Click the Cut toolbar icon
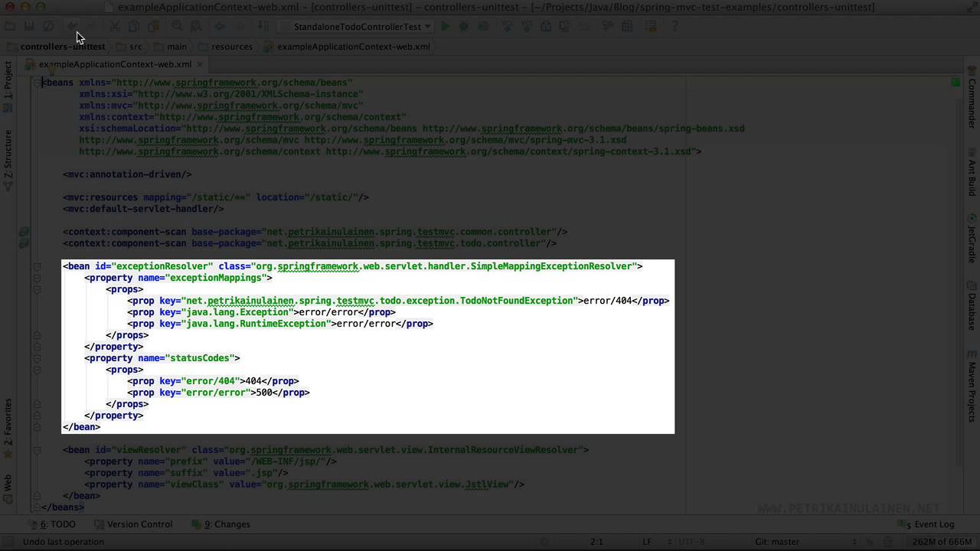This screenshot has height=551, width=980. pos(114,26)
